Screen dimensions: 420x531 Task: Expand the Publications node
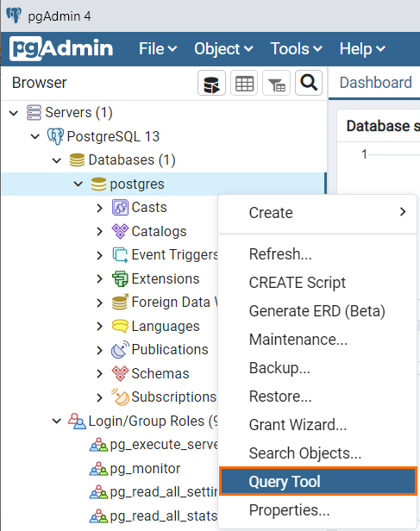point(99,350)
